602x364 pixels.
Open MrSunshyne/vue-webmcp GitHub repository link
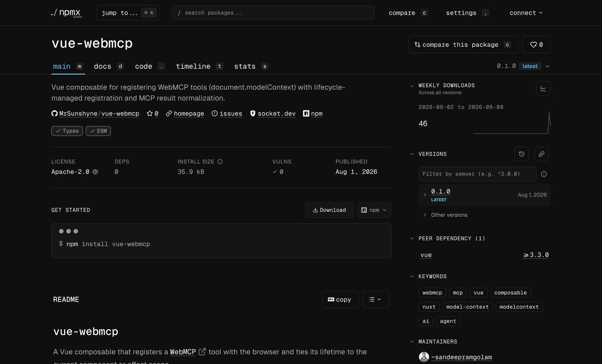tap(99, 113)
